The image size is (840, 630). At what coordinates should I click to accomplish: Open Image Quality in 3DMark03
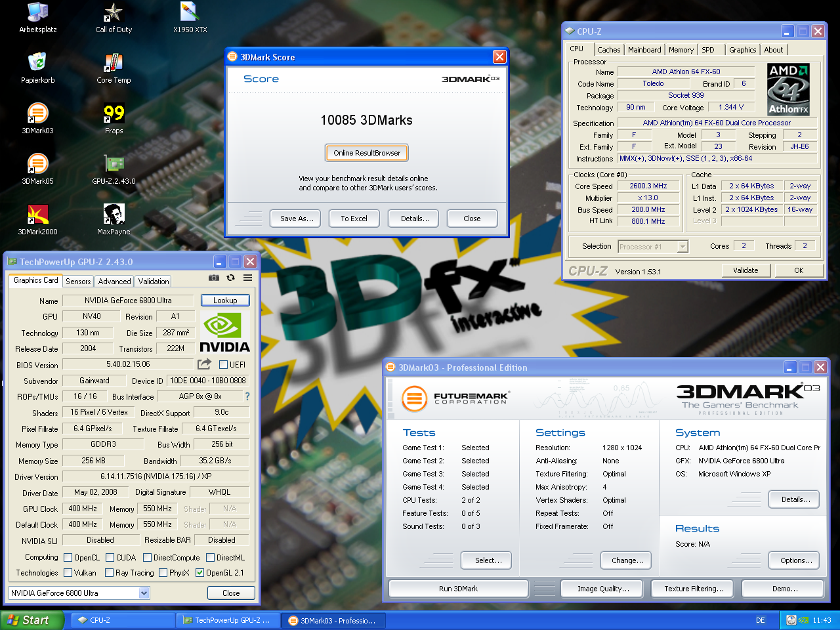603,589
